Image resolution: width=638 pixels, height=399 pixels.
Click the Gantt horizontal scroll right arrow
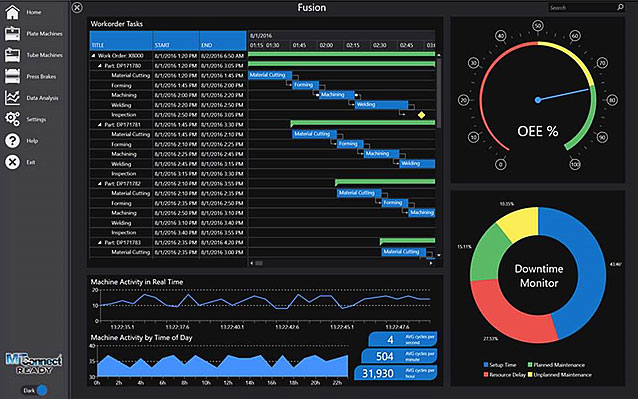431,263
